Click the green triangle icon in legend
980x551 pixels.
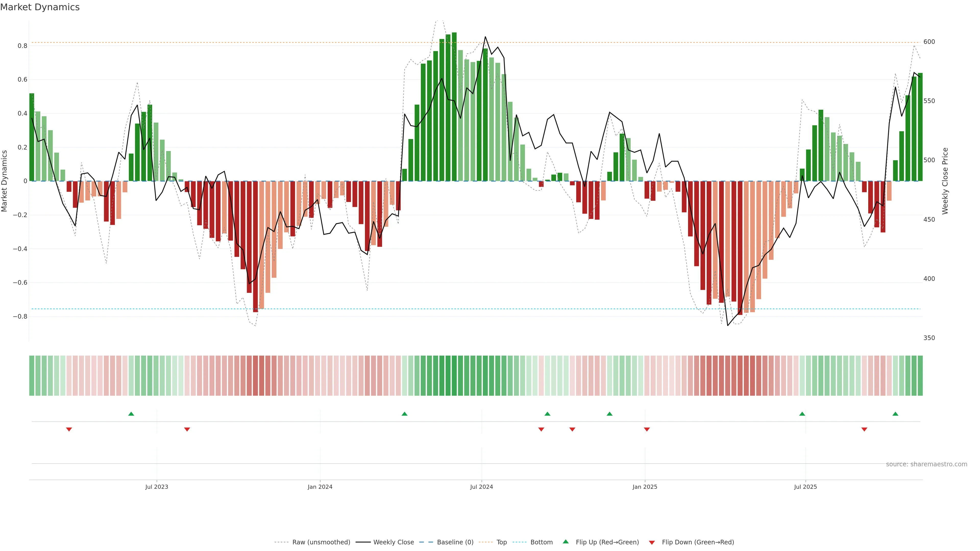point(566,542)
